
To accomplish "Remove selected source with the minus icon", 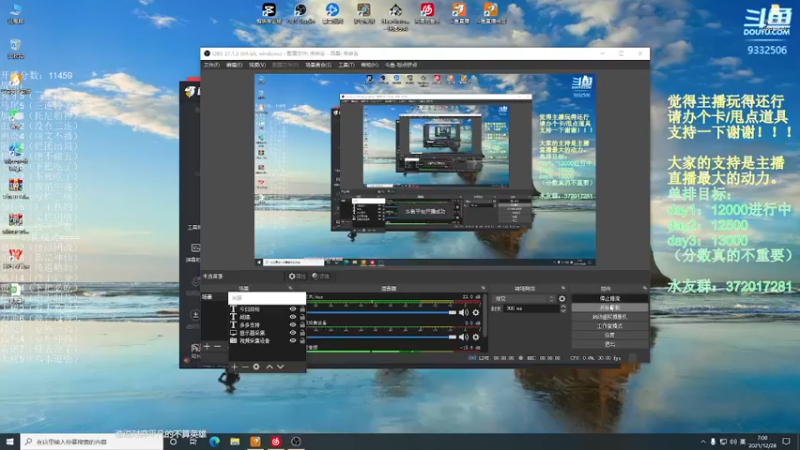I will 245,367.
